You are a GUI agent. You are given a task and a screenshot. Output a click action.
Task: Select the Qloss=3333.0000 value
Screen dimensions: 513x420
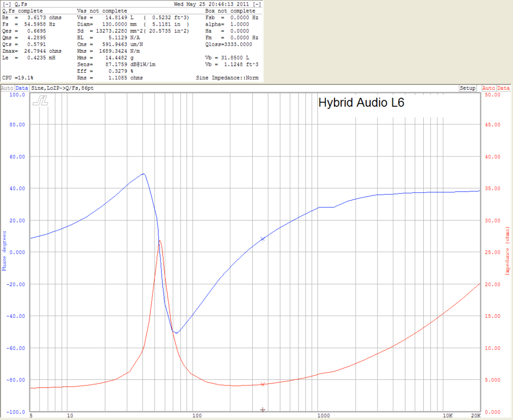229,45
